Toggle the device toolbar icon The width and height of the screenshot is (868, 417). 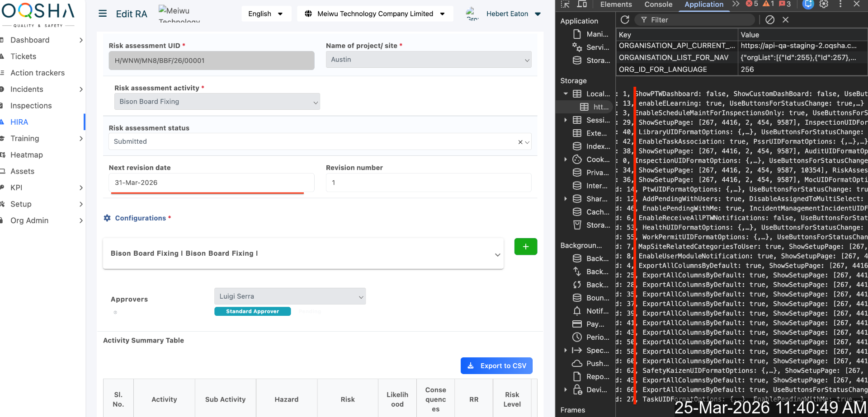[582, 4]
